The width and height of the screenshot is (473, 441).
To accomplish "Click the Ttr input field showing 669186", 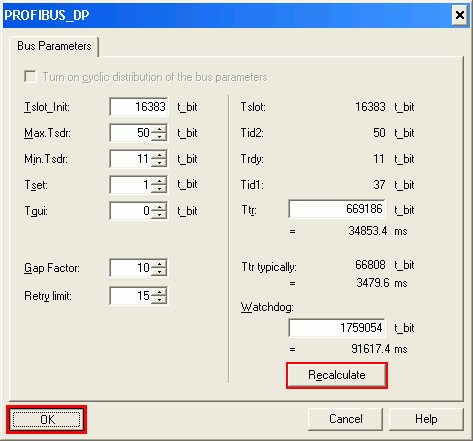I will point(337,209).
